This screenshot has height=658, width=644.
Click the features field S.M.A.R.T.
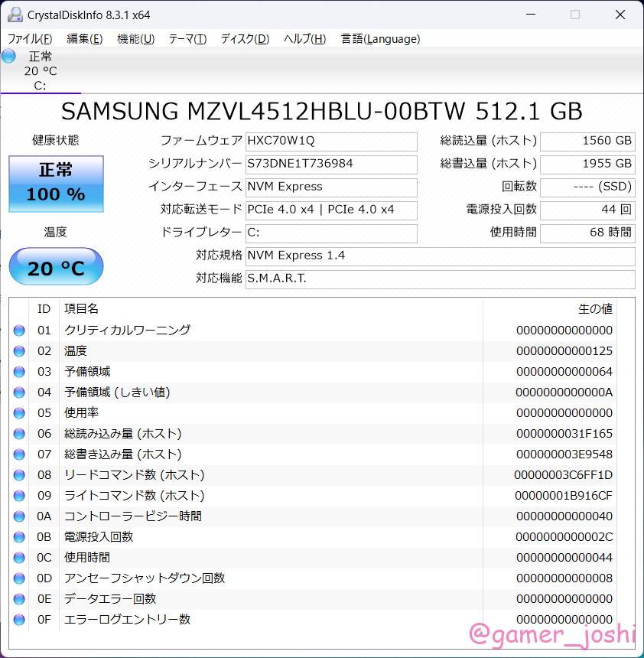[441, 279]
